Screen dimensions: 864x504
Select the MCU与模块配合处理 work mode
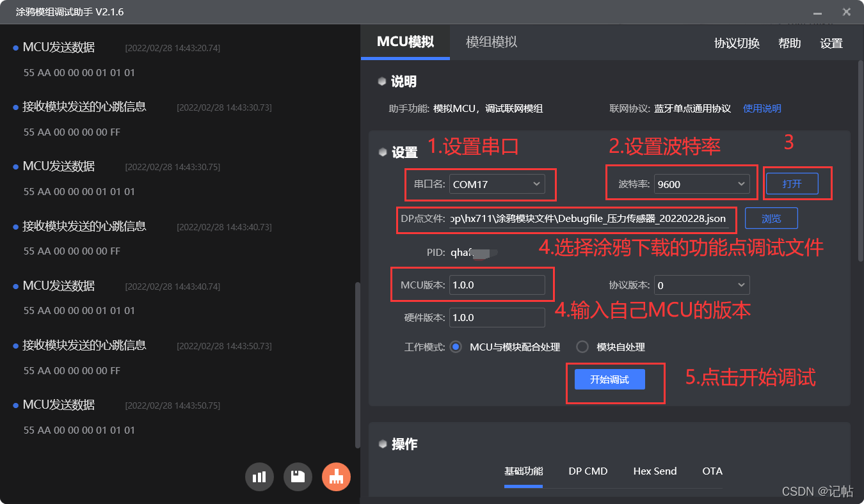pyautogui.click(x=454, y=347)
